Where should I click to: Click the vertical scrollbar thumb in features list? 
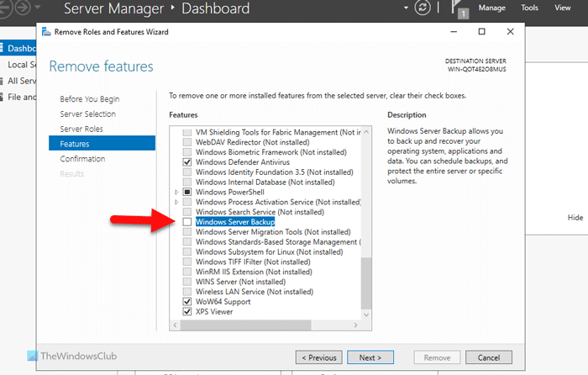click(366, 283)
